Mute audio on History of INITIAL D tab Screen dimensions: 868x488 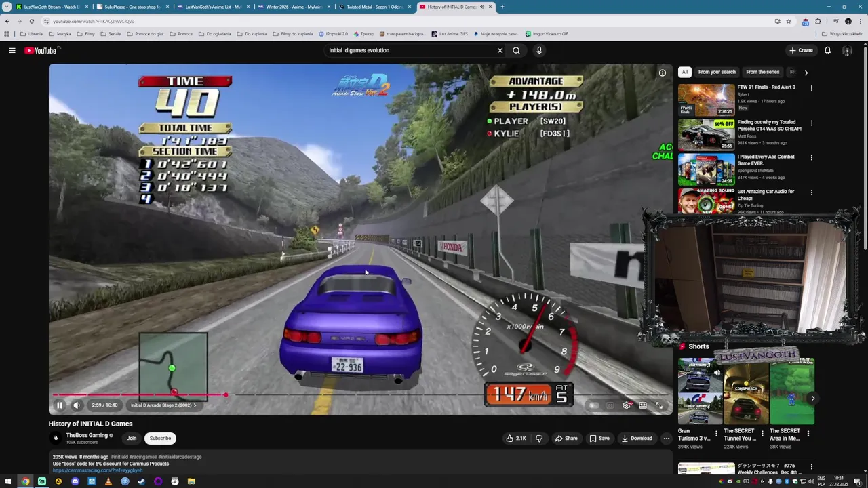click(x=482, y=7)
